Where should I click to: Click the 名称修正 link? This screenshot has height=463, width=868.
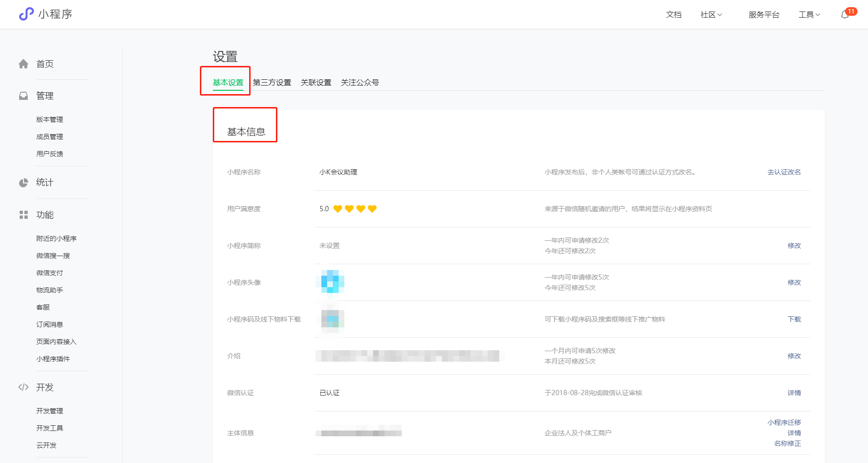click(x=788, y=443)
